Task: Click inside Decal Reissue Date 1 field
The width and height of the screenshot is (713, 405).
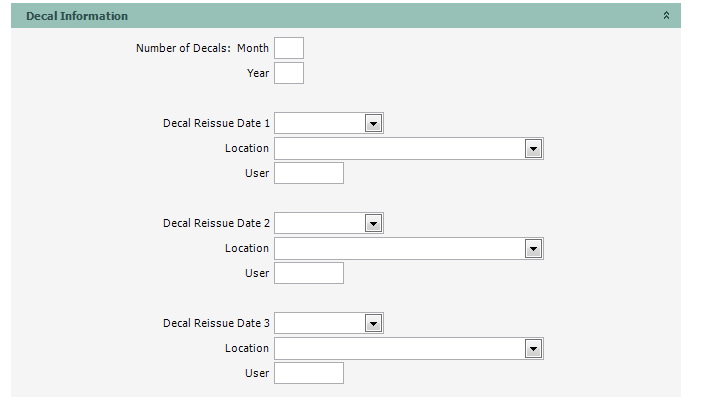Action: (x=319, y=123)
